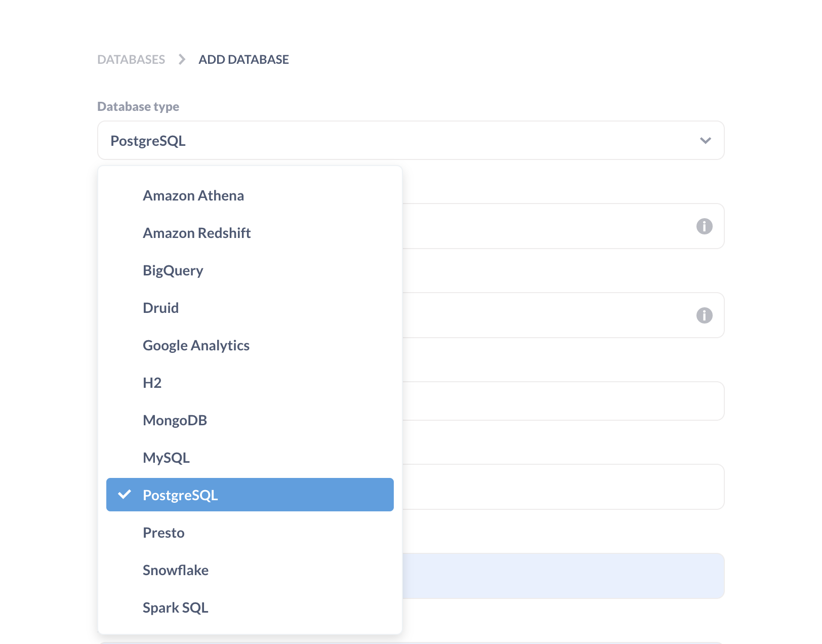
Task: Expand the Database type dropdown chevron
Action: (x=705, y=141)
